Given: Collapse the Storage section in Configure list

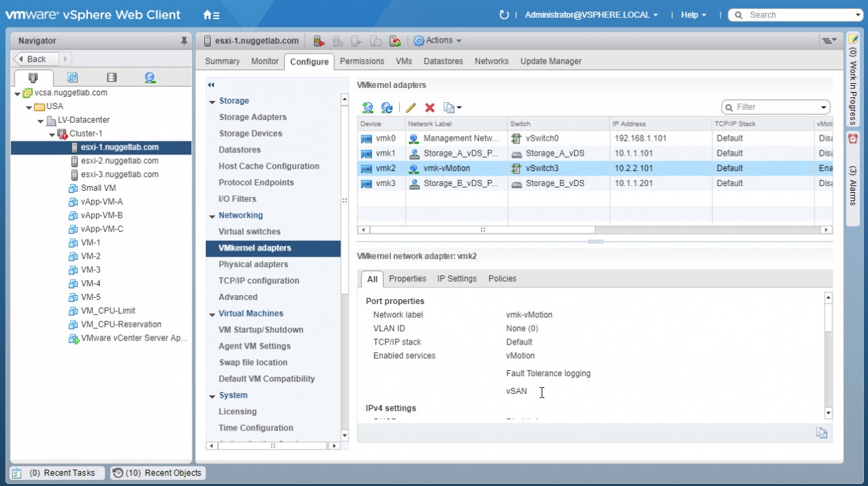Looking at the screenshot, I should click(213, 102).
